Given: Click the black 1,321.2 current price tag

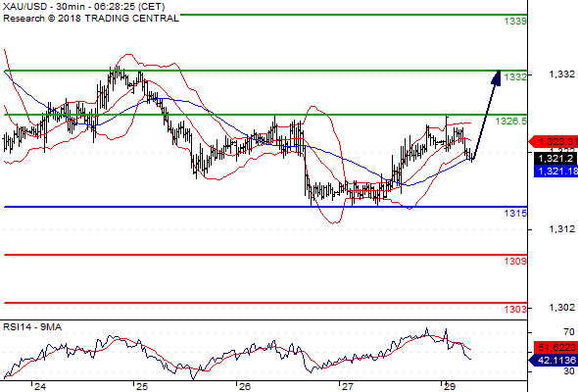Looking at the screenshot, I should (555, 159).
